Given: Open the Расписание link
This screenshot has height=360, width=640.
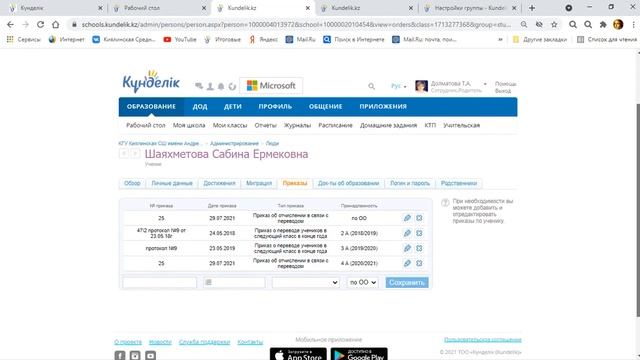Looking at the screenshot, I should tap(335, 125).
